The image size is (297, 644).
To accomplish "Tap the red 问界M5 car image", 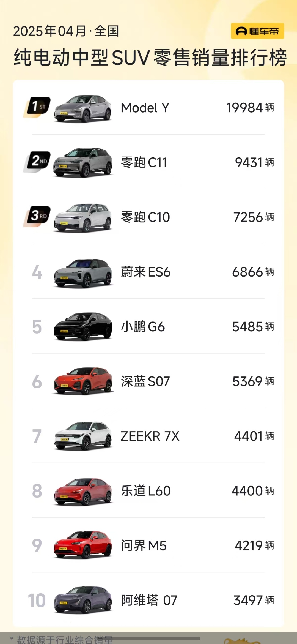I will point(83,545).
